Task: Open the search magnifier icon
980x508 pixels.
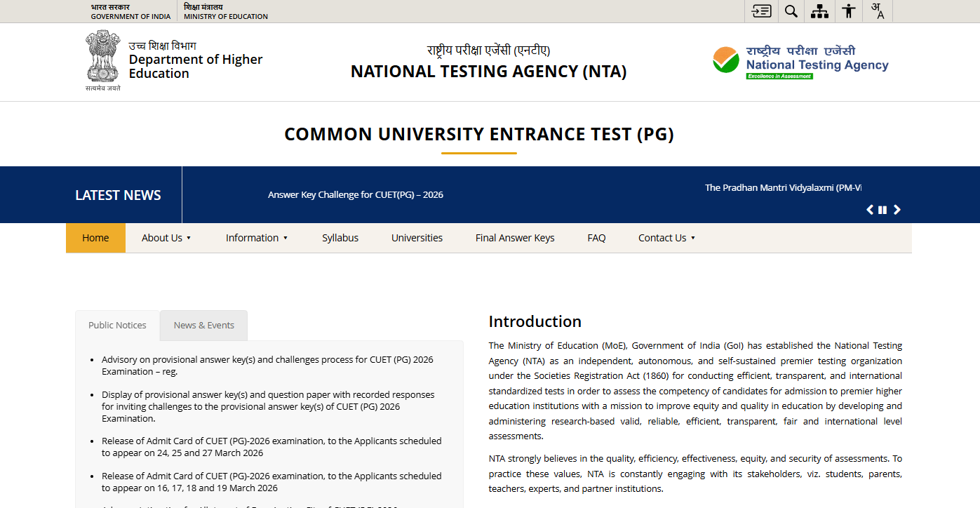Action: coord(791,11)
